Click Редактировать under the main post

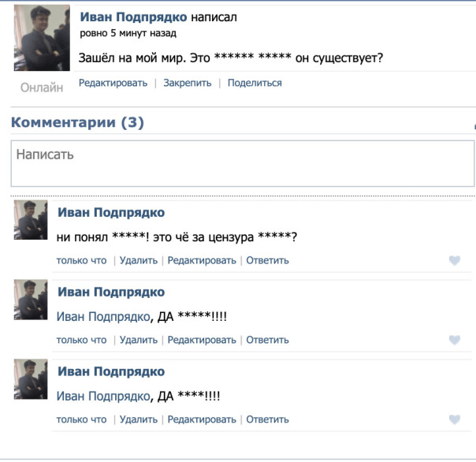click(113, 83)
